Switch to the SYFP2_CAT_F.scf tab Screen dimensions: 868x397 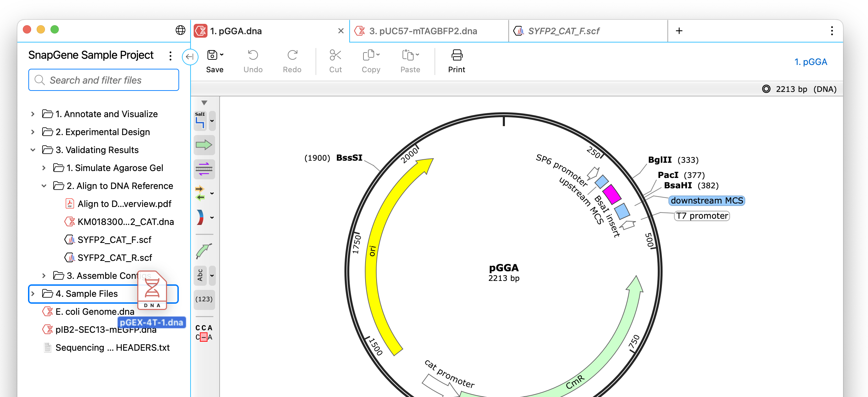click(x=588, y=31)
